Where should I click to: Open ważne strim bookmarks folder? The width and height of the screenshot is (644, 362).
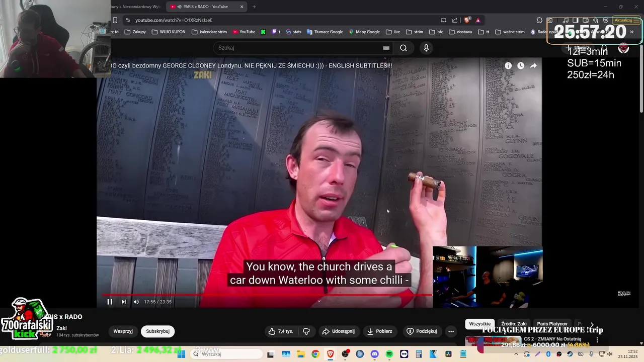point(510,32)
